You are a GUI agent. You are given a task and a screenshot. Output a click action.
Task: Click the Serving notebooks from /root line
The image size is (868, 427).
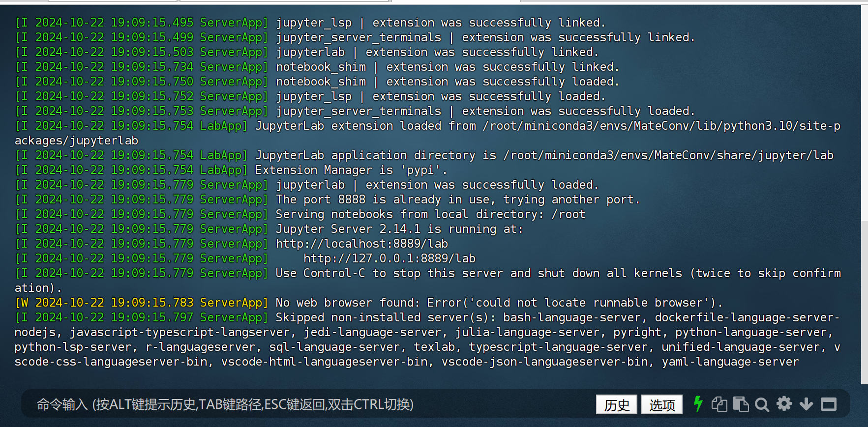point(430,214)
